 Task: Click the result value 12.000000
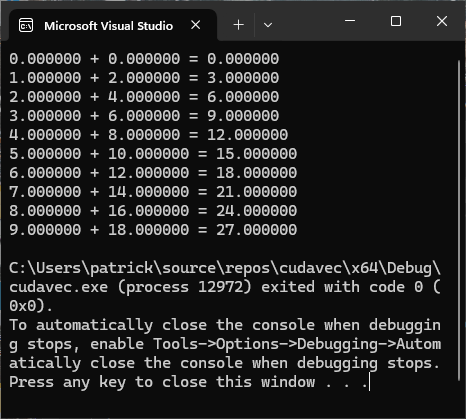pos(248,135)
